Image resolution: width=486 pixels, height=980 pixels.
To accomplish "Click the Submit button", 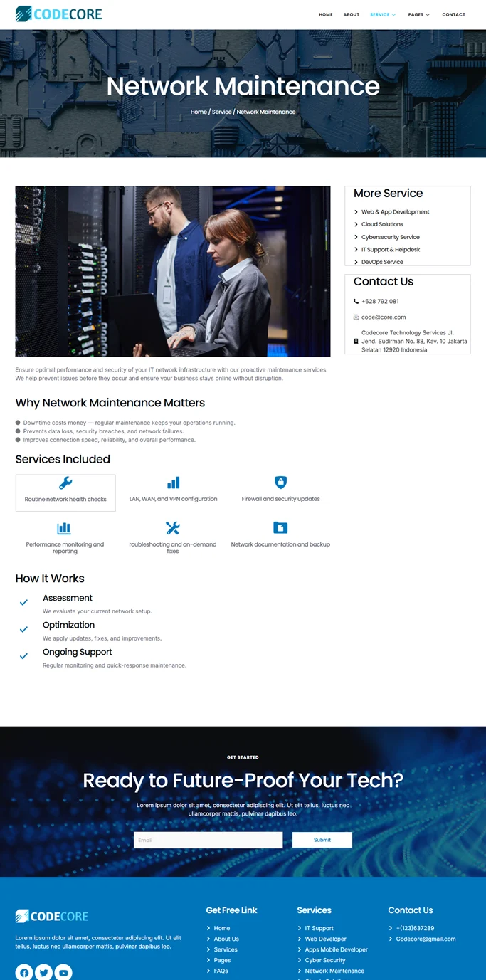I will point(322,840).
